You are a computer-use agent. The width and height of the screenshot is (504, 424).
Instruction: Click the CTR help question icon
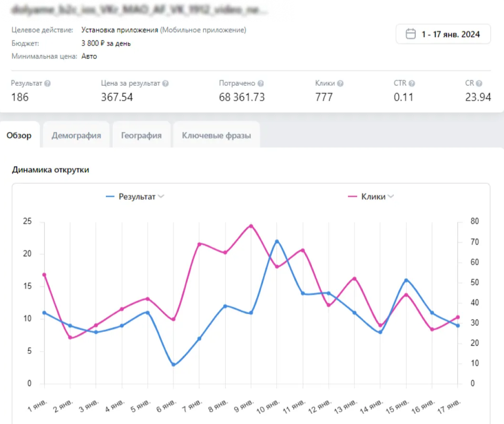412,83
